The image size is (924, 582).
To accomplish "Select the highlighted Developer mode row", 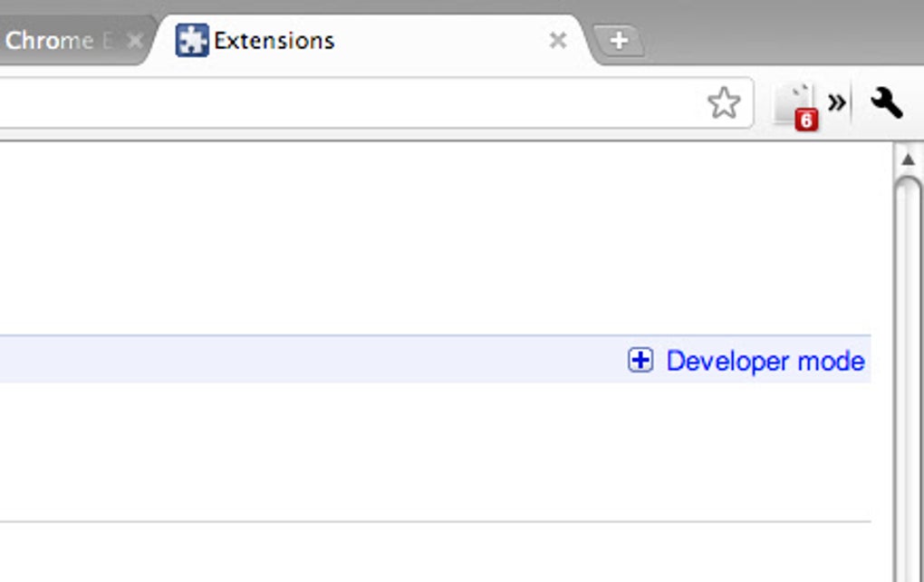I will tap(453, 361).
